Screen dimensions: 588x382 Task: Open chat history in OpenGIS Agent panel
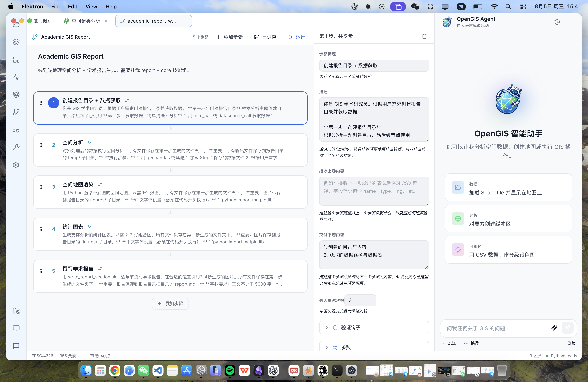557,22
